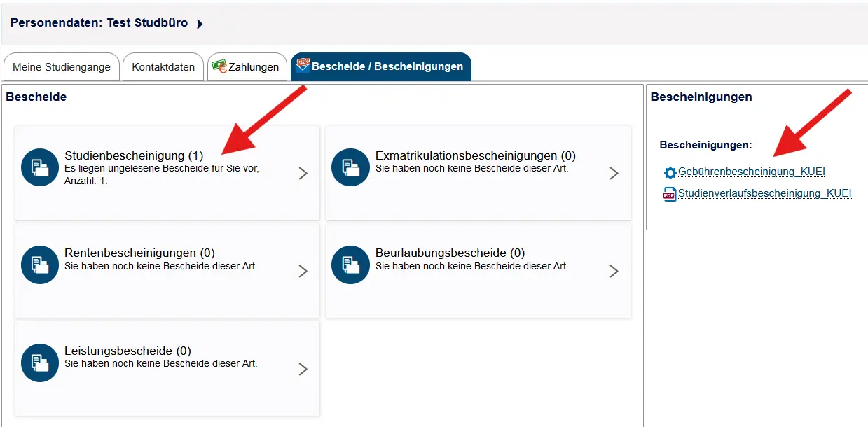Click the NEW envelope icon on Bescheide tab
The height and width of the screenshot is (427, 868).
(x=303, y=66)
